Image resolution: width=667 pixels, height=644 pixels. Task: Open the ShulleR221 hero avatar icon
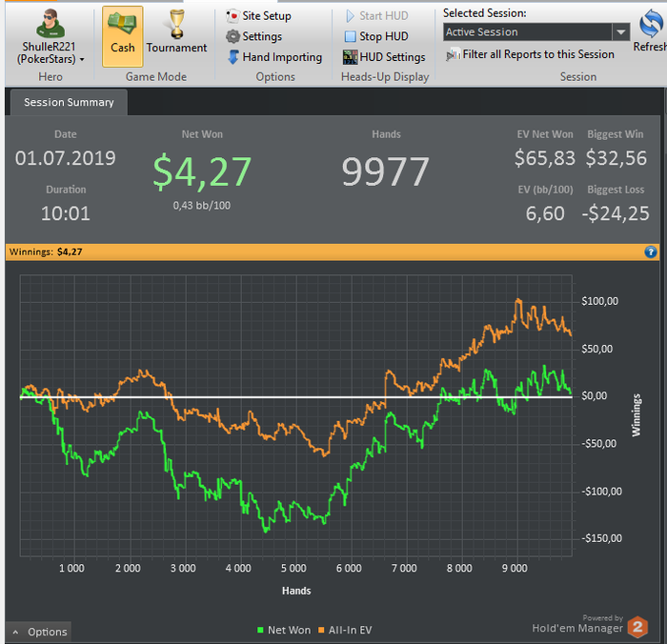pyautogui.click(x=51, y=24)
